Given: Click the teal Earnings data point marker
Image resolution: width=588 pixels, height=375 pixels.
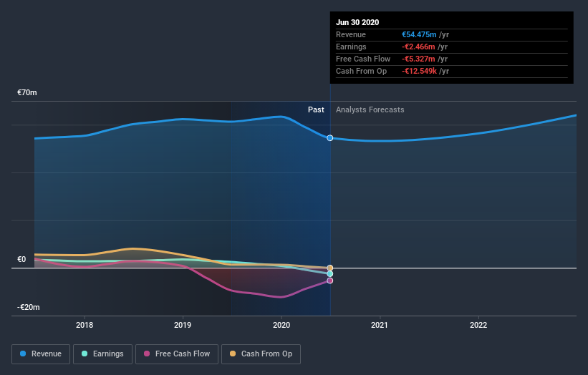Looking at the screenshot, I should point(330,274).
